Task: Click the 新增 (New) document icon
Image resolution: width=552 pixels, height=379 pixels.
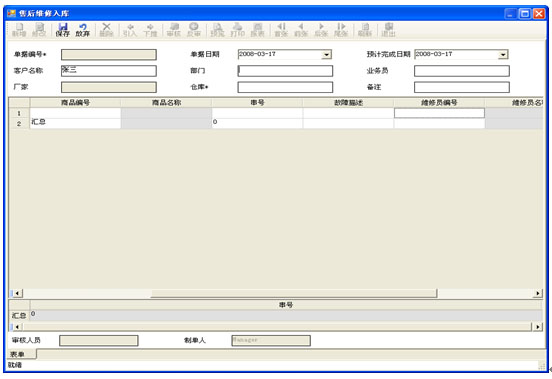Action: pyautogui.click(x=19, y=30)
